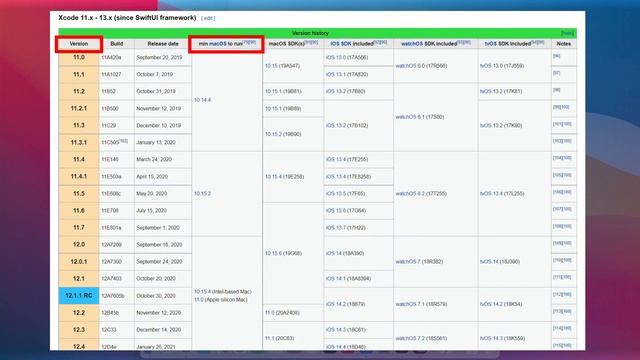The width and height of the screenshot is (640, 360).
Task: Open iOS 13.5 (17F65) link
Action: click(x=346, y=193)
